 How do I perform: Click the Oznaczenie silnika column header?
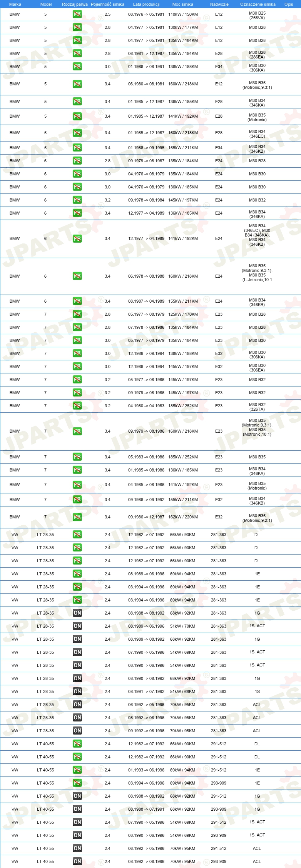click(x=258, y=4)
